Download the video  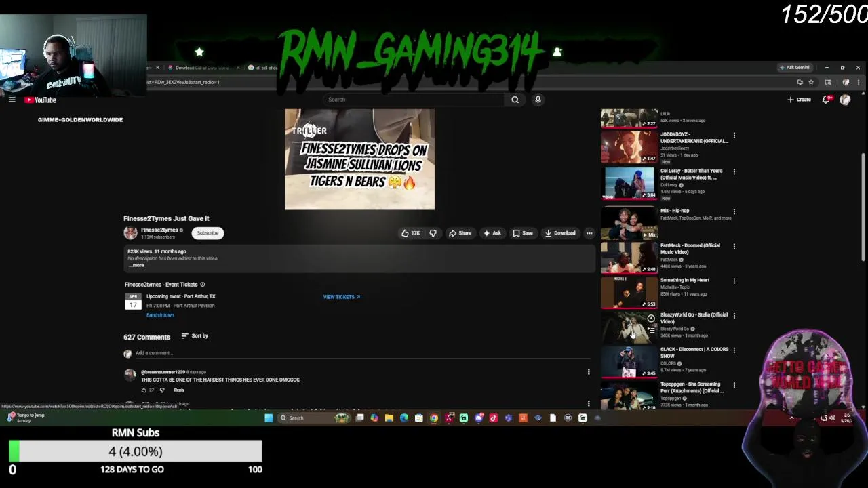point(560,233)
